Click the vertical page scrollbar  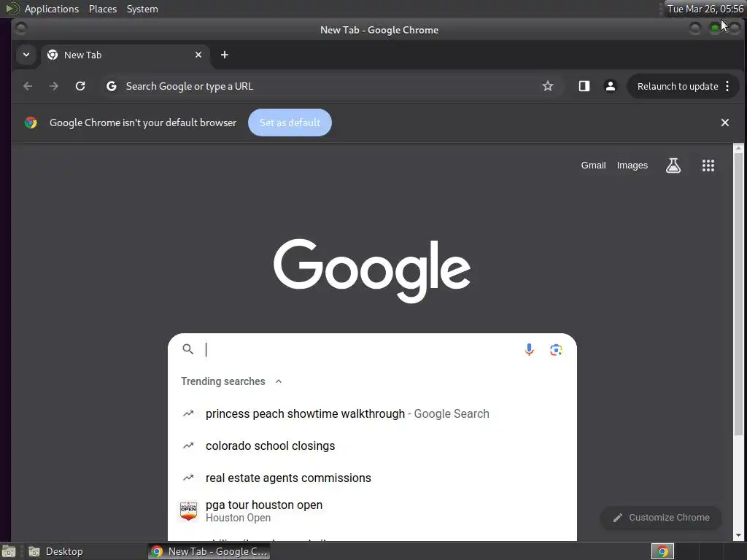tap(738, 294)
